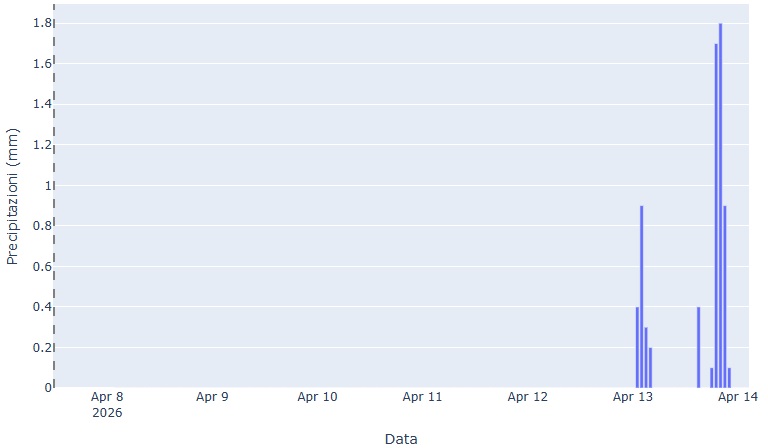Select the 1 y-axis tick label

(x=46, y=185)
